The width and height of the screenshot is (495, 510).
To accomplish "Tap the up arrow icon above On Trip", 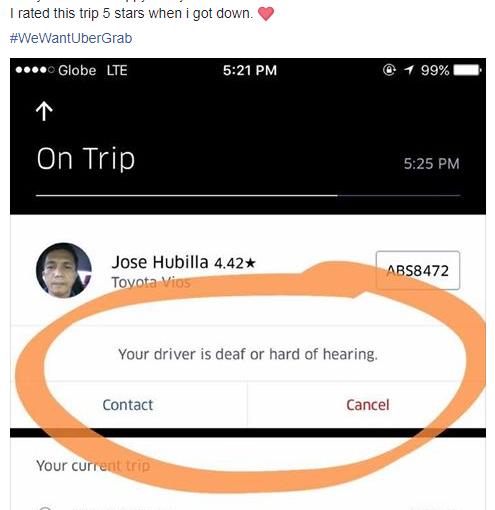I will coord(44,111).
